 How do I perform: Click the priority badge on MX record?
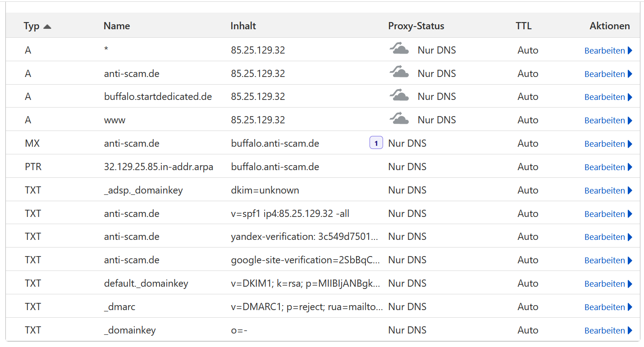376,144
